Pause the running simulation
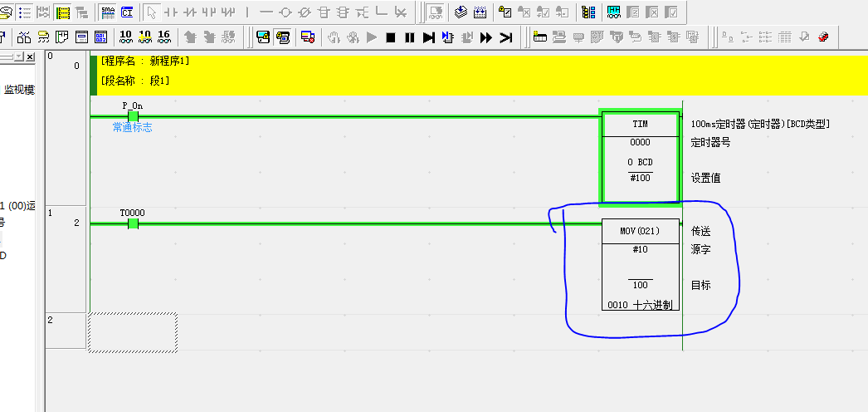Image resolution: width=868 pixels, height=412 pixels. tap(409, 37)
